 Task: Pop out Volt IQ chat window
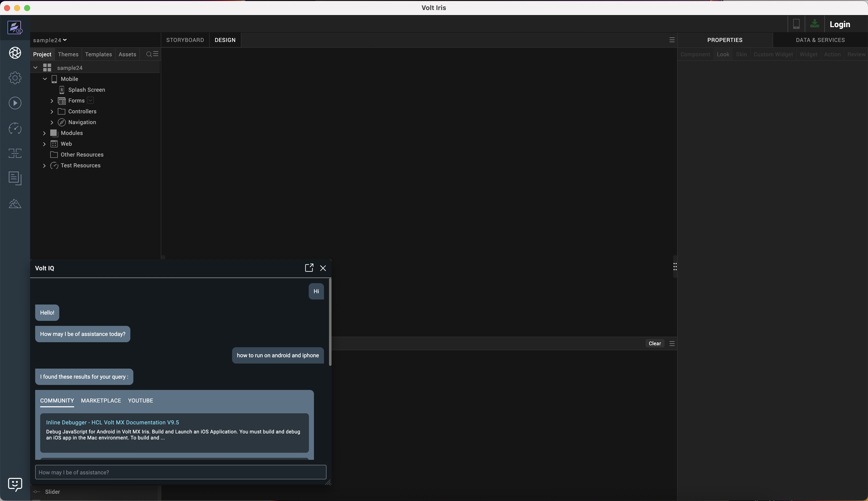click(x=309, y=268)
